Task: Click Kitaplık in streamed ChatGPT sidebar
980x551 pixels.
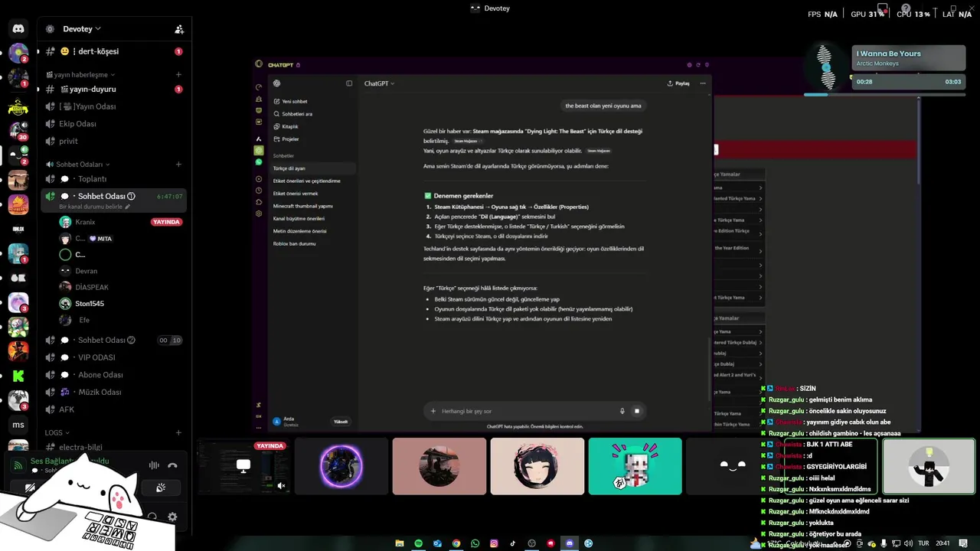Action: click(290, 126)
